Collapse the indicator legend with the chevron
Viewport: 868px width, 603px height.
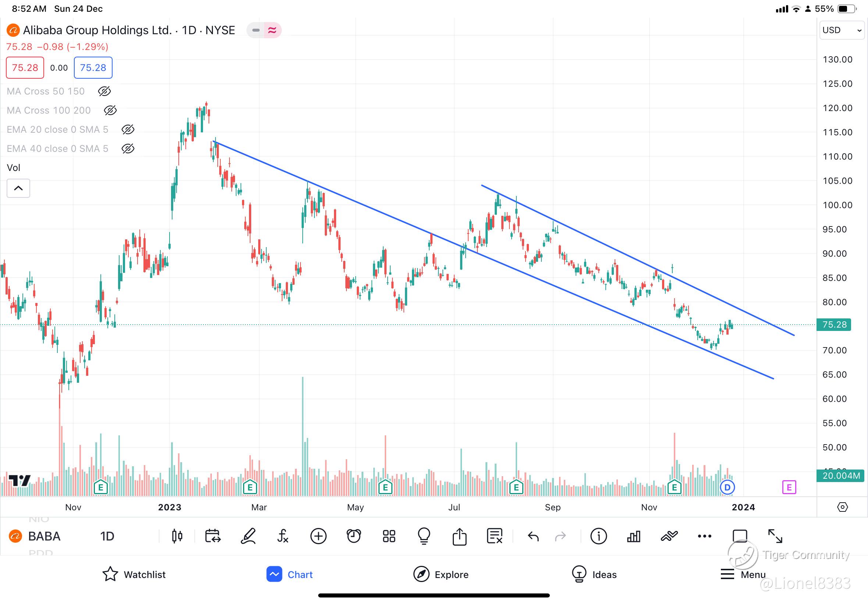[x=18, y=188]
